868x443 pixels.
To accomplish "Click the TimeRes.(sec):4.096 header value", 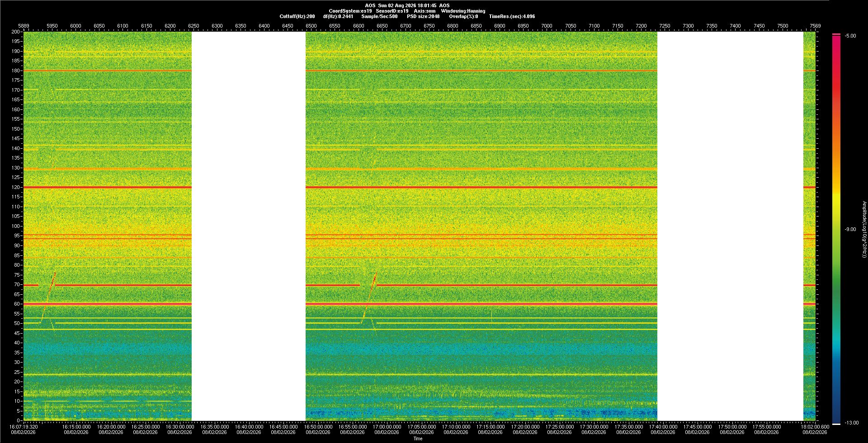I will [512, 16].
